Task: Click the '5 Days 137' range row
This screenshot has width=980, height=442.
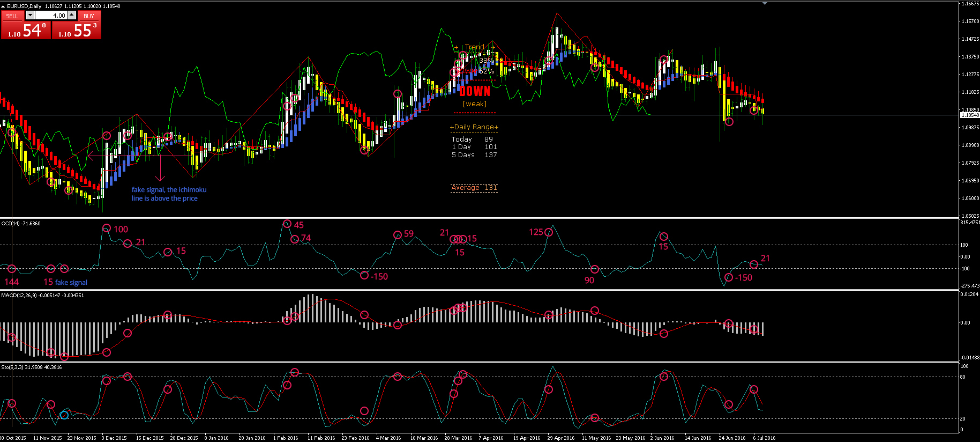Action: [x=474, y=155]
